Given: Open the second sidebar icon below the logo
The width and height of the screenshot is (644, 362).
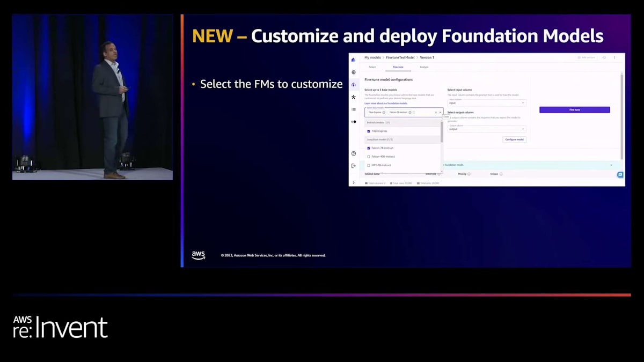Looking at the screenshot, I should click(354, 72).
